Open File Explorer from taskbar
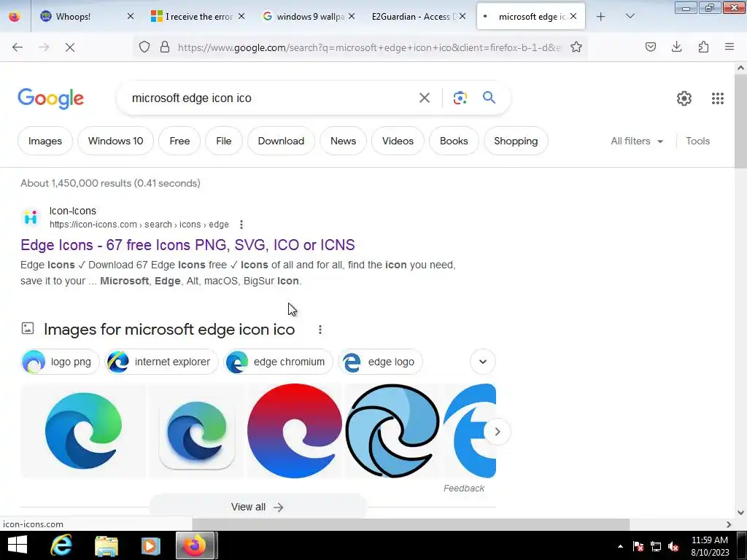Screen dimensions: 747x560 pos(107,545)
